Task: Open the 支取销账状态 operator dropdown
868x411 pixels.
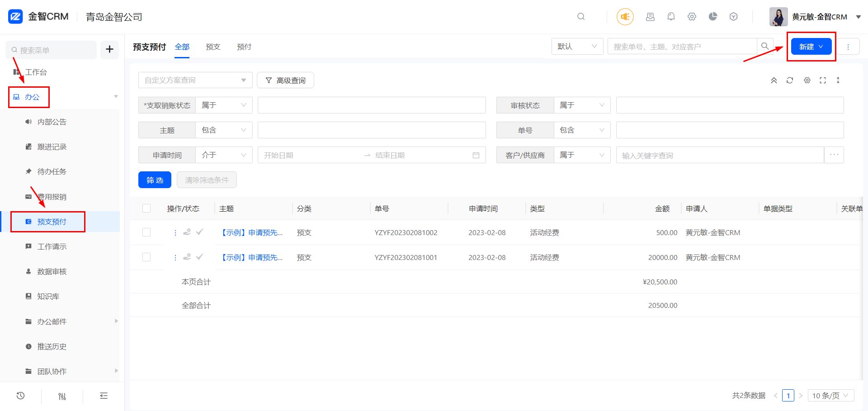Action: [224, 105]
